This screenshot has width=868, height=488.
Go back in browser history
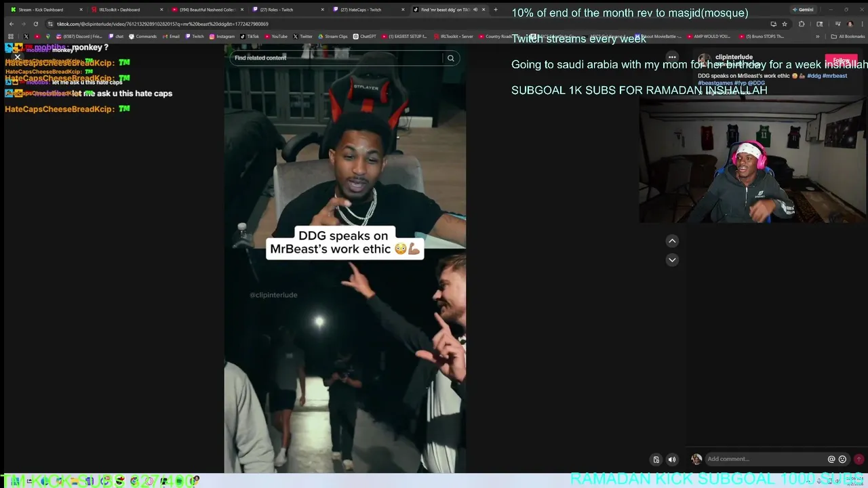[x=11, y=24]
